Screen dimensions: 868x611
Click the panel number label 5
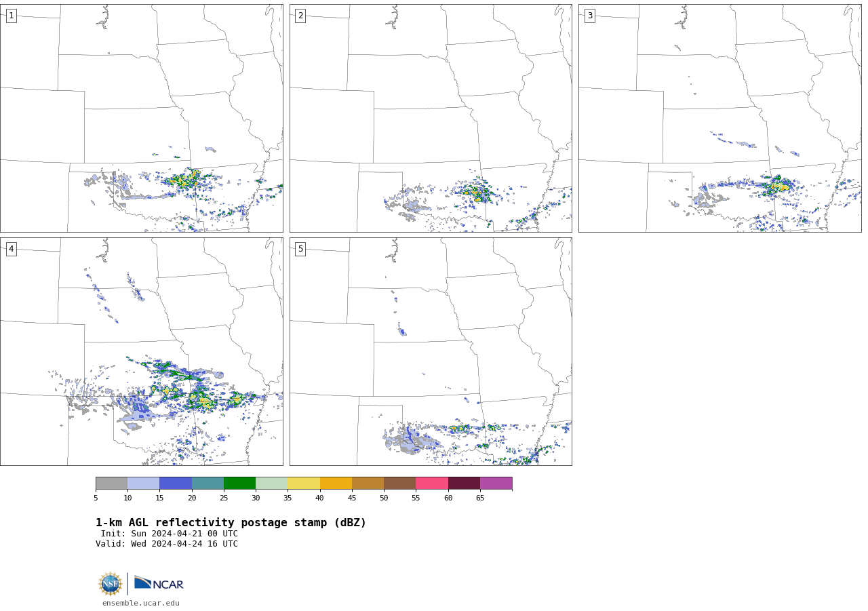300,249
